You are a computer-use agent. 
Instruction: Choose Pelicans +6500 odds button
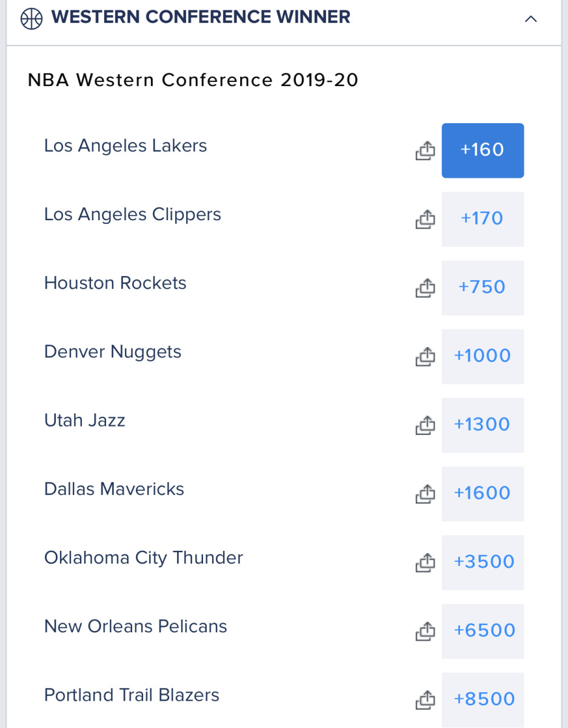[483, 630]
